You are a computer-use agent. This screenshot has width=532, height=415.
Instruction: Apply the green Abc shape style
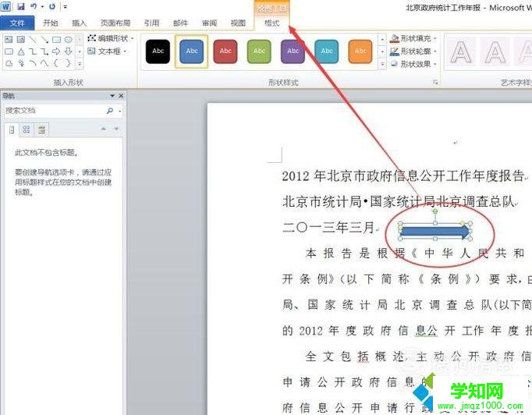pyautogui.click(x=259, y=51)
